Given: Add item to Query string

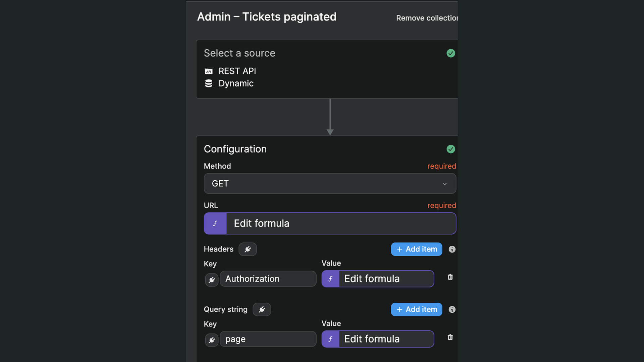Looking at the screenshot, I should [416, 309].
